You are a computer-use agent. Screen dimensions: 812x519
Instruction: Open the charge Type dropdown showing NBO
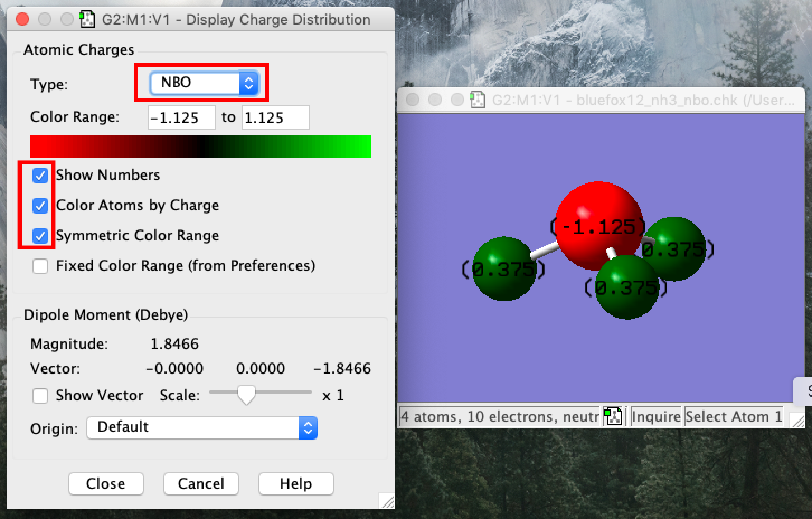click(x=204, y=83)
